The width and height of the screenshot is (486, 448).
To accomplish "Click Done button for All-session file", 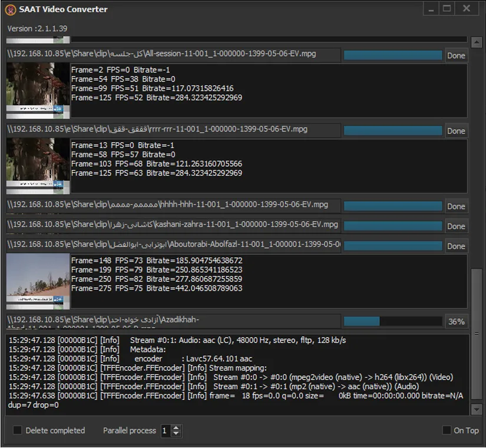I will pyautogui.click(x=456, y=55).
